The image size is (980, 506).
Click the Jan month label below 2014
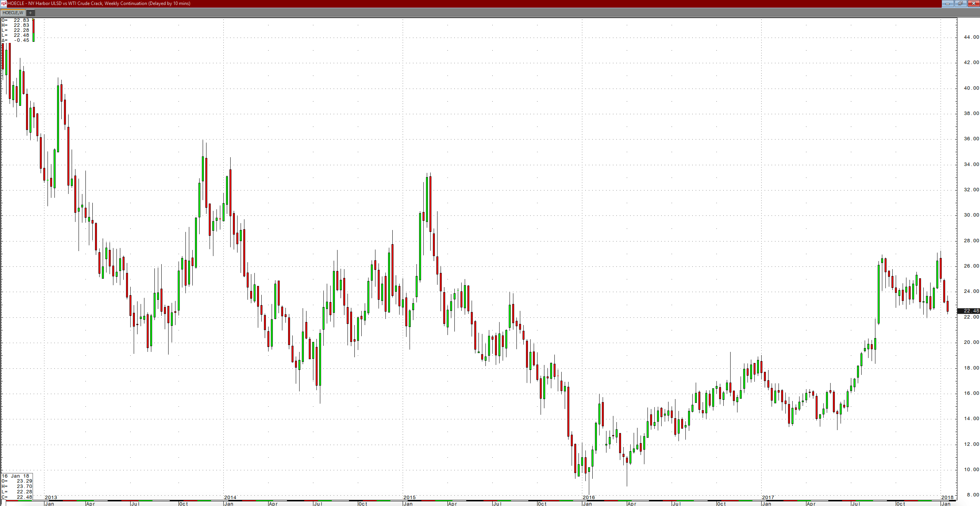point(229,504)
